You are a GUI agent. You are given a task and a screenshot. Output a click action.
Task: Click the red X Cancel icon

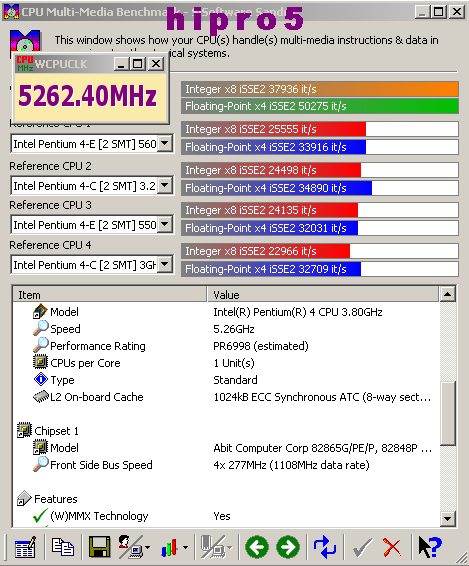coord(391,548)
